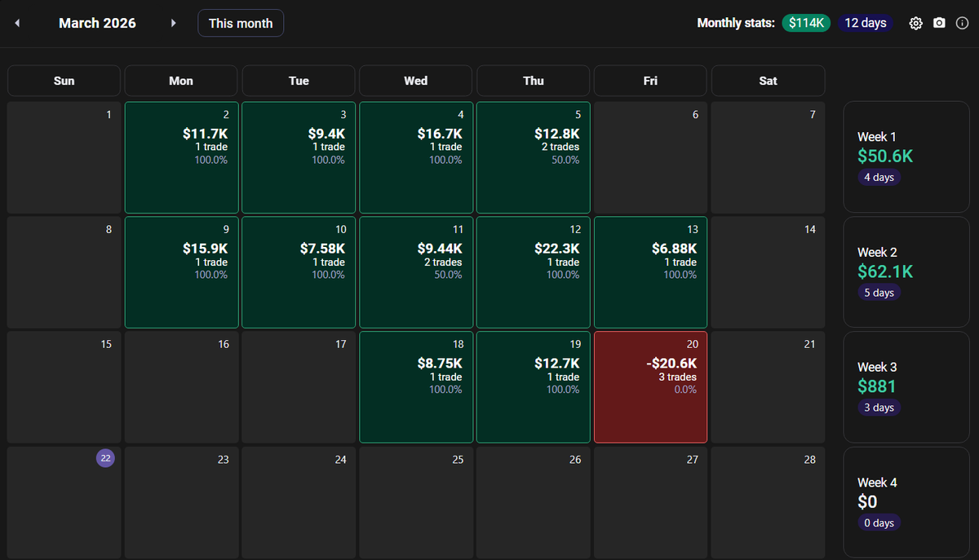
Task: Go to previous month arrow
Action: 17,23
